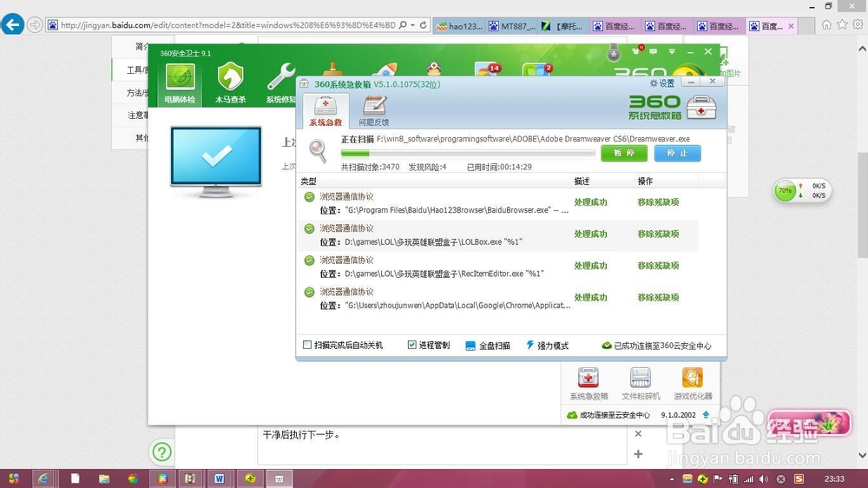Open the skin shirt icon in 360安全卫士
Screen dimensions: 868x488
636,50
